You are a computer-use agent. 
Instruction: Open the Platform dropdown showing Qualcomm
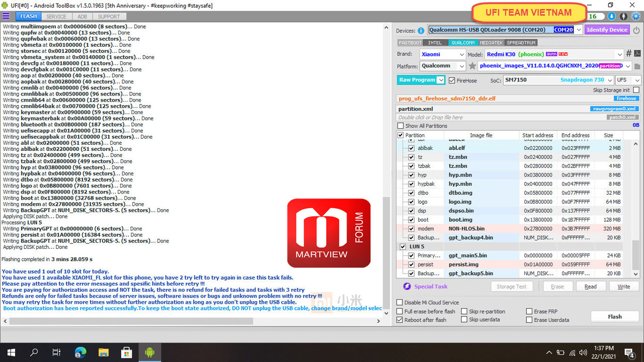tap(442, 66)
